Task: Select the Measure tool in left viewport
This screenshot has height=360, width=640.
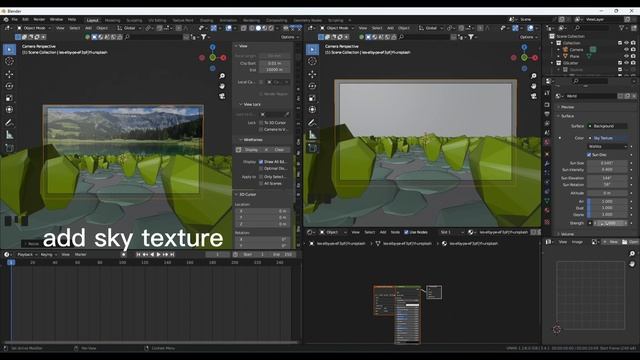Action: pyautogui.click(x=9, y=135)
